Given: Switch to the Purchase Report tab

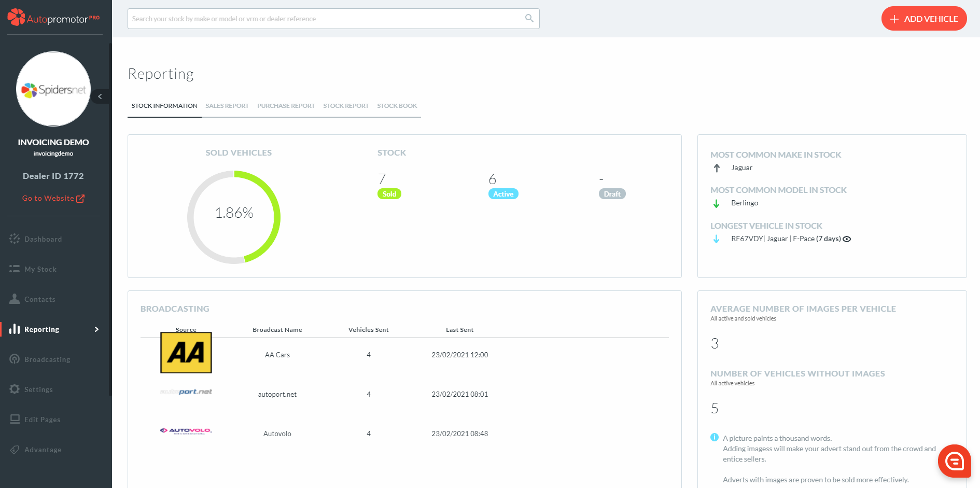Looking at the screenshot, I should (x=286, y=106).
